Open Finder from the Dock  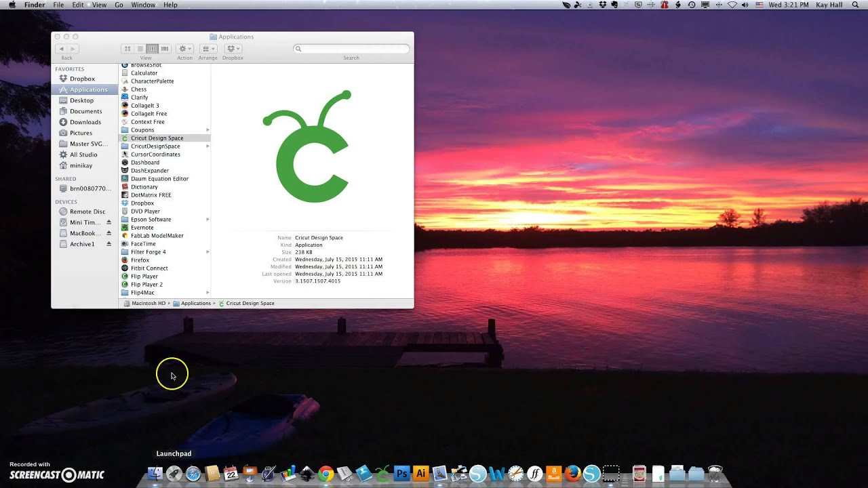(155, 473)
